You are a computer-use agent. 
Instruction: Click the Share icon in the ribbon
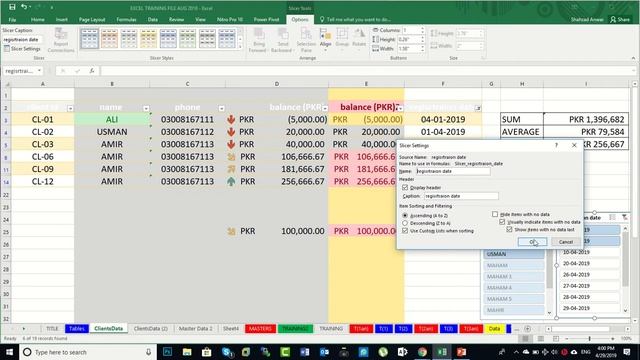620,19
